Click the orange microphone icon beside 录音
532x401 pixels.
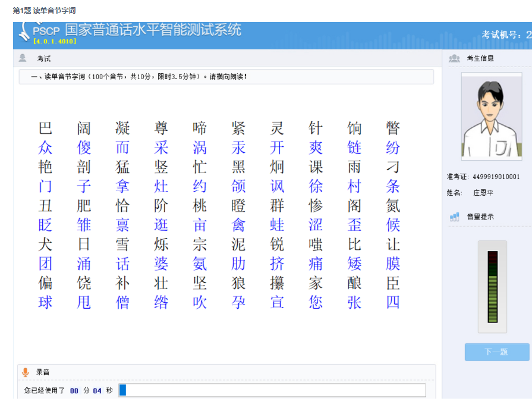25,372
